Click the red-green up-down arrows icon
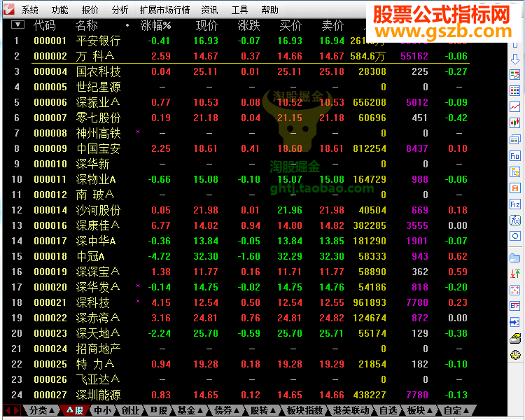This screenshot has width=525, height=420. point(515,274)
